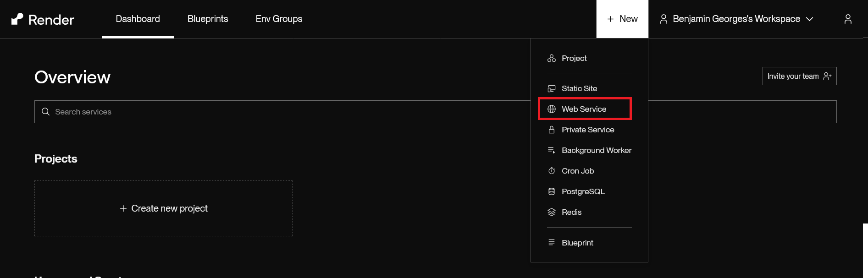This screenshot has height=278, width=868.
Task: Open the Env Groups tab
Action: click(x=279, y=19)
